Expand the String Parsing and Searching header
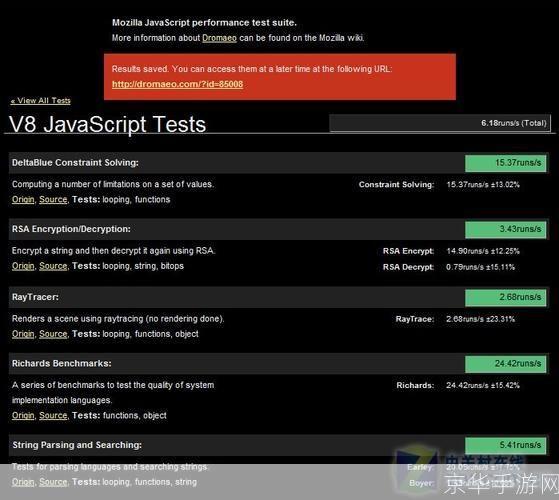 coord(279,445)
